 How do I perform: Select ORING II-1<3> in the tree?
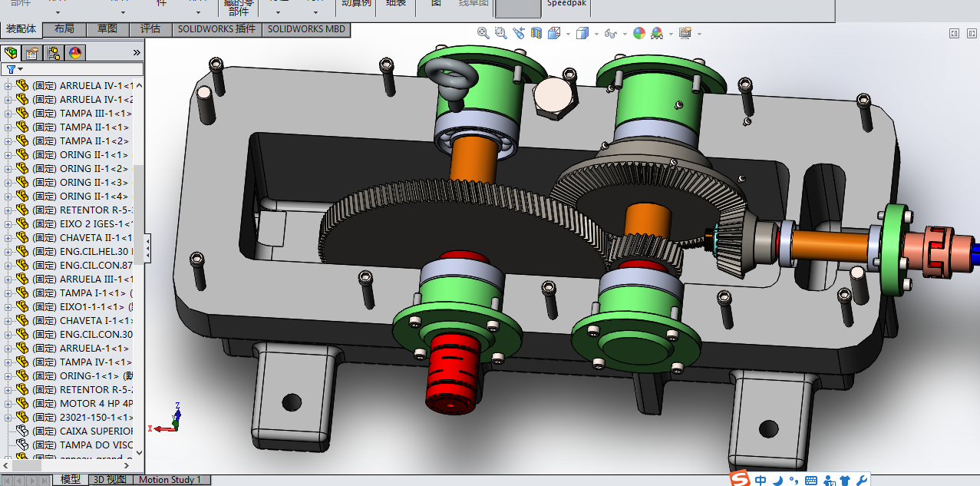pos(94,183)
